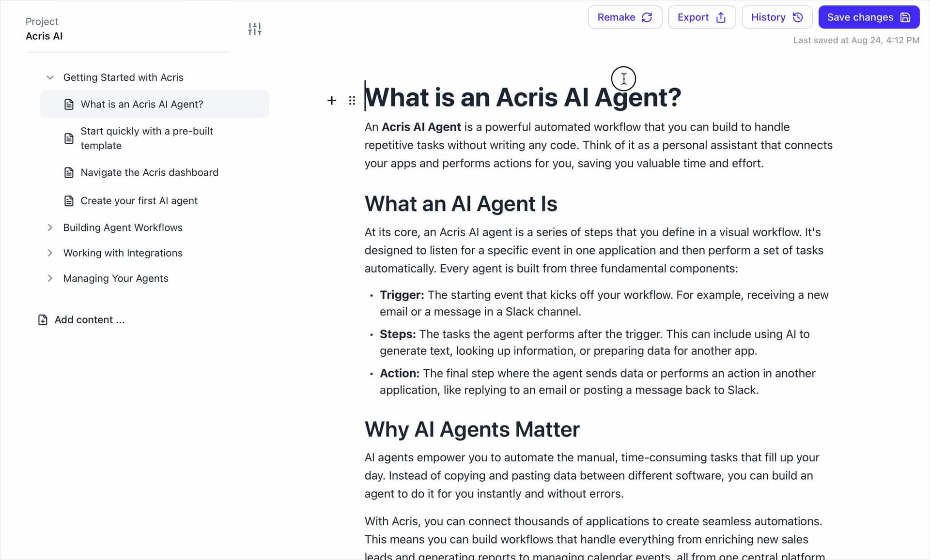Click the drag handle beside the heading
This screenshot has width=930, height=560.
[x=352, y=100]
